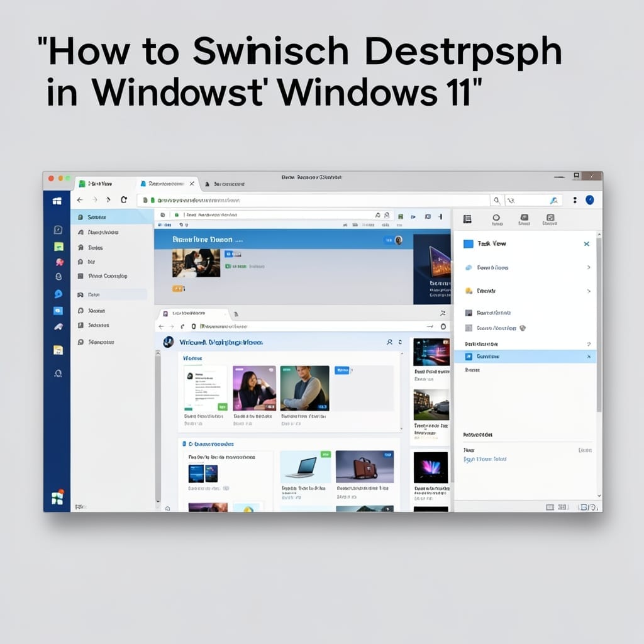Open the yellow notes icon in the dark sidebar

(x=58, y=350)
